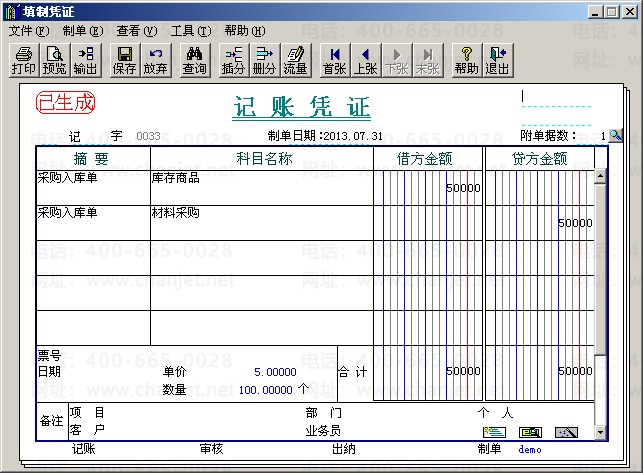Image resolution: width=643 pixels, height=473 pixels.
Task: Open the 工具(T) menu
Action: tap(191, 31)
